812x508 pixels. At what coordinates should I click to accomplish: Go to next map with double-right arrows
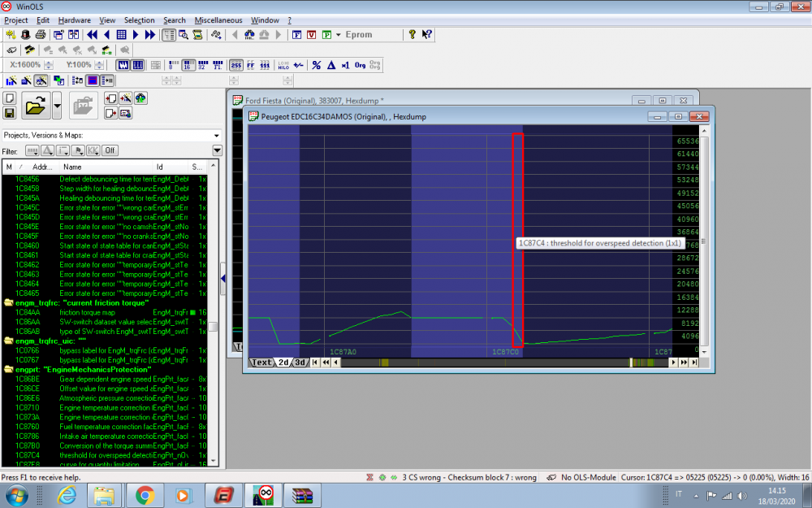[150, 35]
